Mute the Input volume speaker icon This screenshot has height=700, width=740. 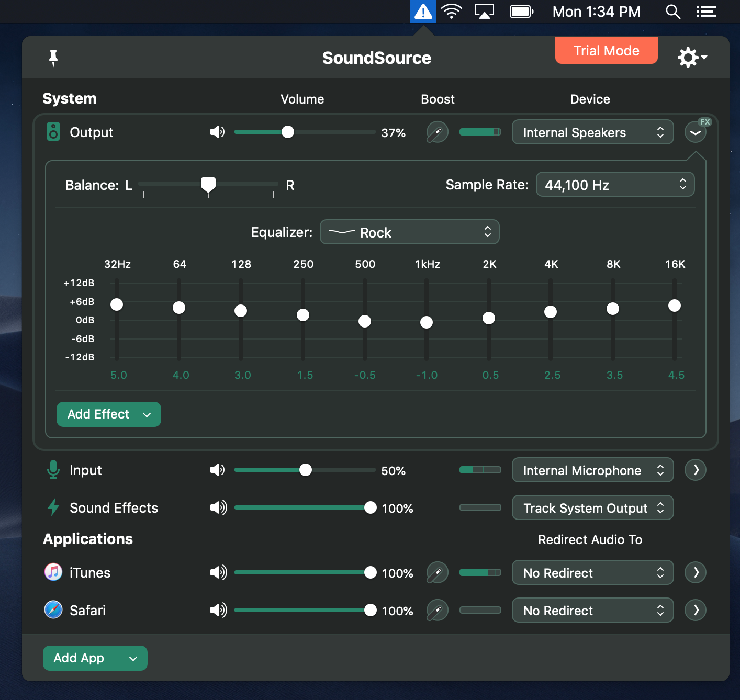click(x=218, y=470)
